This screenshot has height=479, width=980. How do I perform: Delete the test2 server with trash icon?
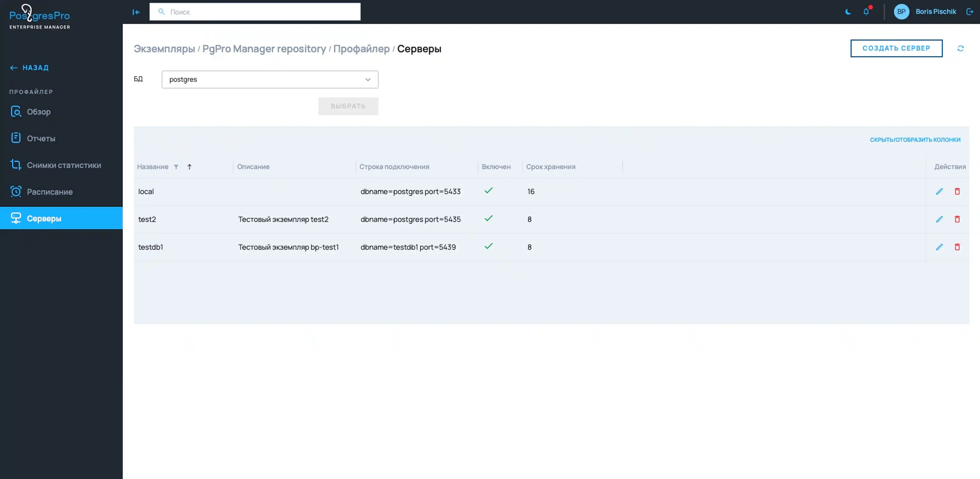click(x=957, y=219)
